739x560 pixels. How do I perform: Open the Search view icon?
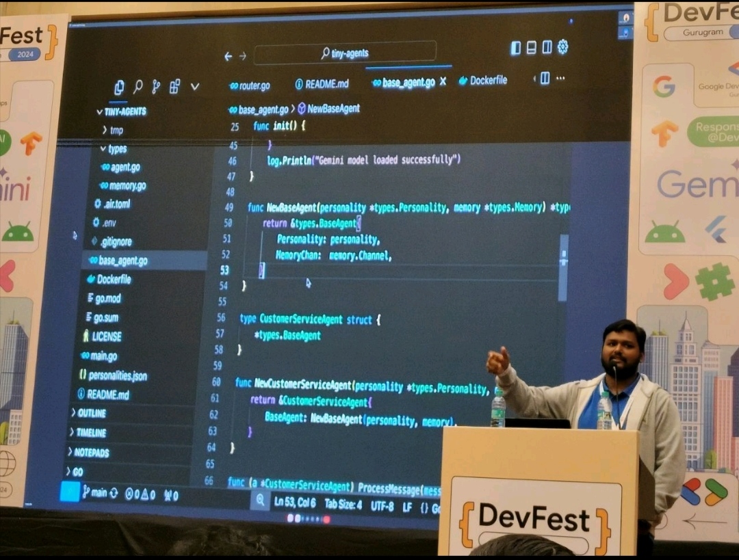(x=138, y=87)
